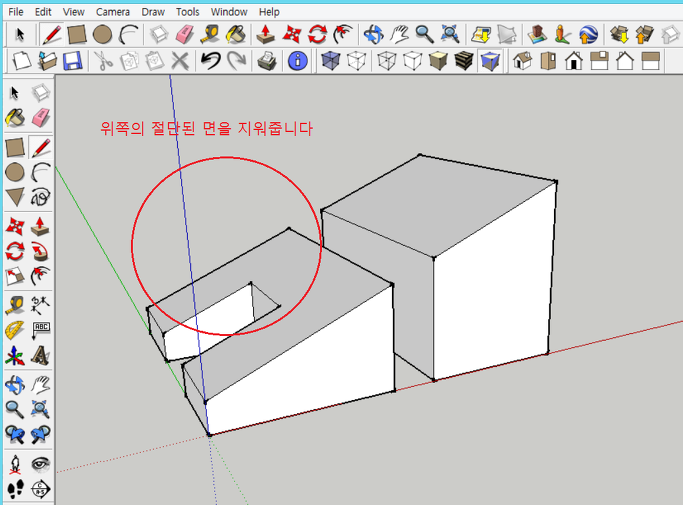Switch to Monochrome face style
The image size is (683, 505).
490,61
